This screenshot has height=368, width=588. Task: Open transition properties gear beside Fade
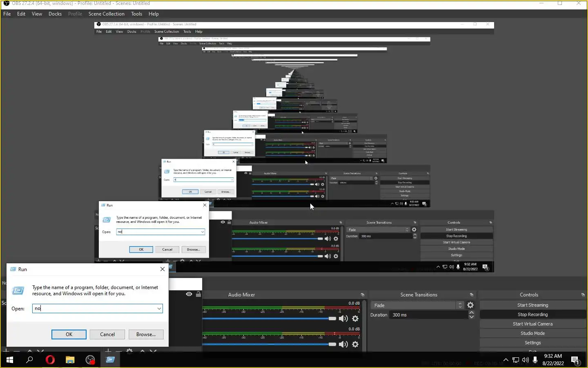click(470, 305)
